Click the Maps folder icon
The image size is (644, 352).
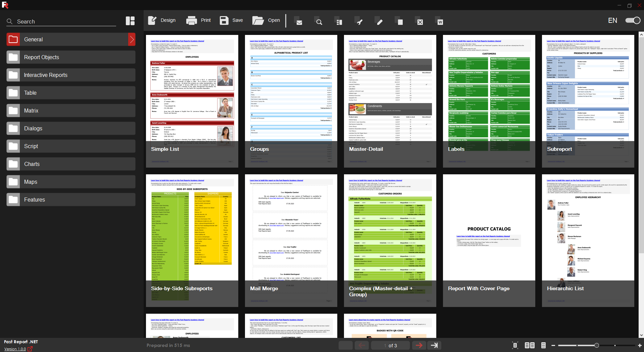point(13,182)
